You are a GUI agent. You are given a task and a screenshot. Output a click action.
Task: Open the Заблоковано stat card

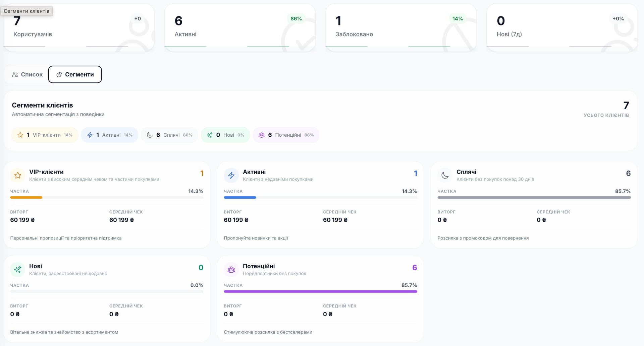click(401, 28)
